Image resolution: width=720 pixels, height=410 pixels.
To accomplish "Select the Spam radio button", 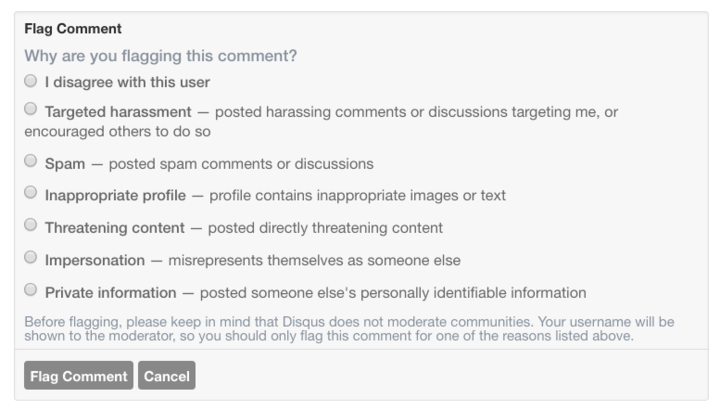I will [31, 161].
